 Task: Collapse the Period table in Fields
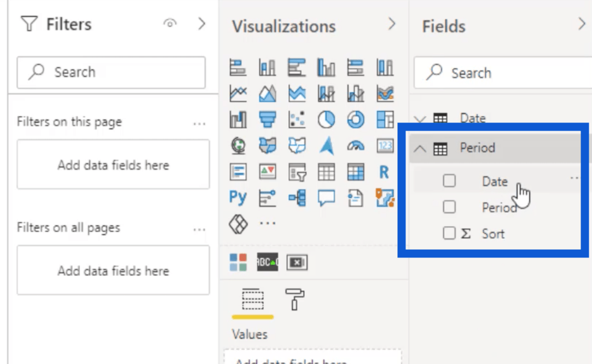[x=420, y=148]
